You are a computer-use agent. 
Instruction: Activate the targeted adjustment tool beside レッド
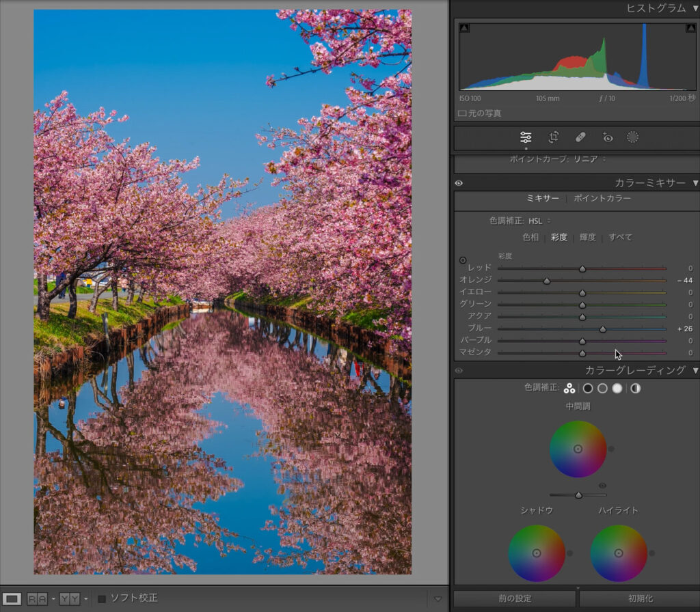[463, 260]
